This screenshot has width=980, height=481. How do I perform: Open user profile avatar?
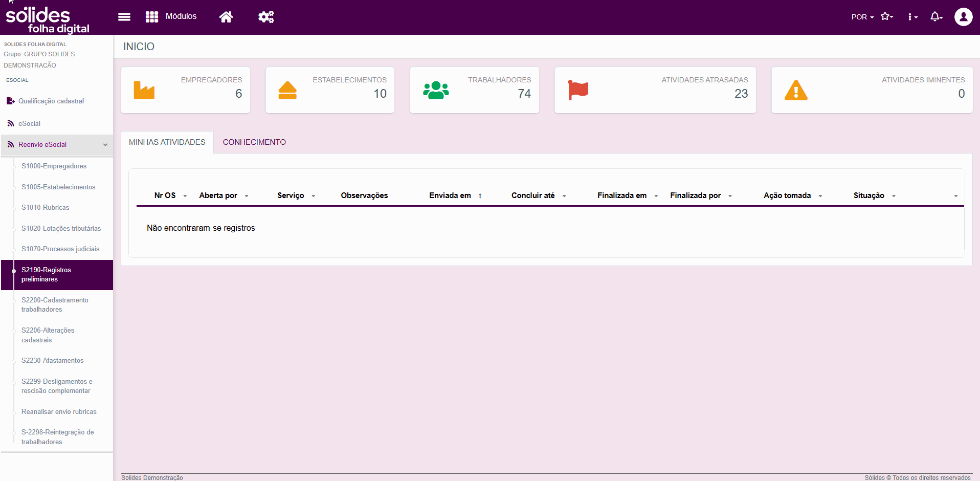coord(964,17)
